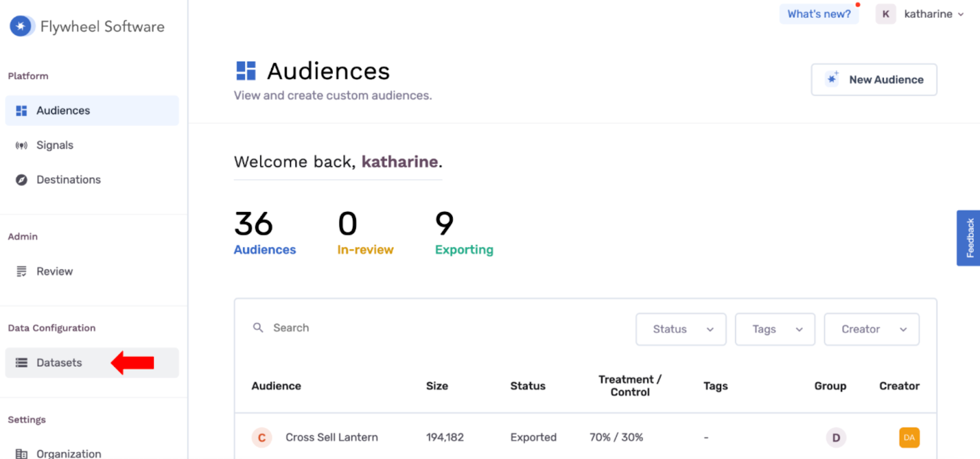Click the Group column header

[830, 386]
